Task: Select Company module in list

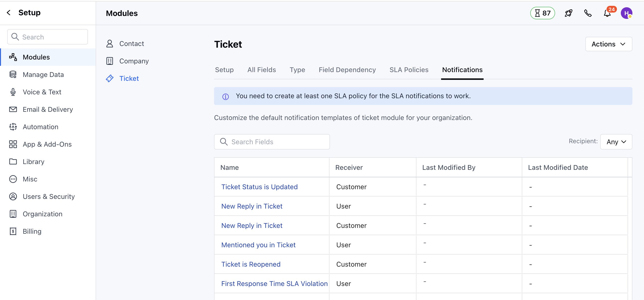Action: click(134, 61)
